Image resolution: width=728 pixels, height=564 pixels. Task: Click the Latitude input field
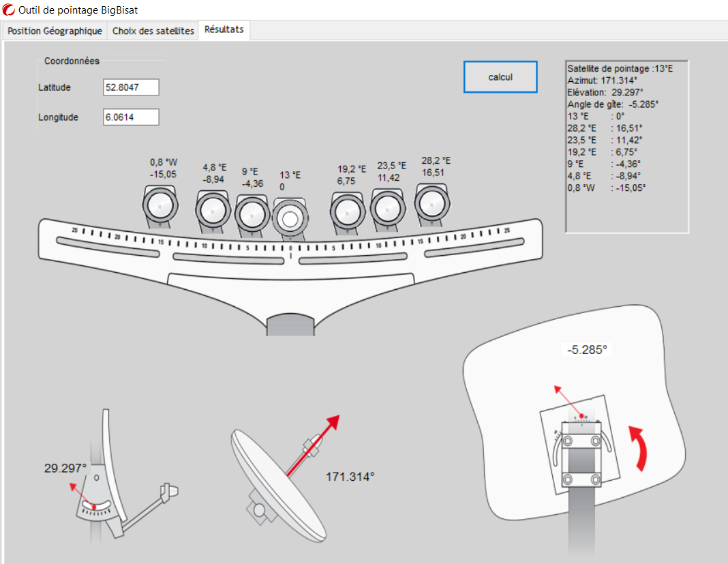131,87
